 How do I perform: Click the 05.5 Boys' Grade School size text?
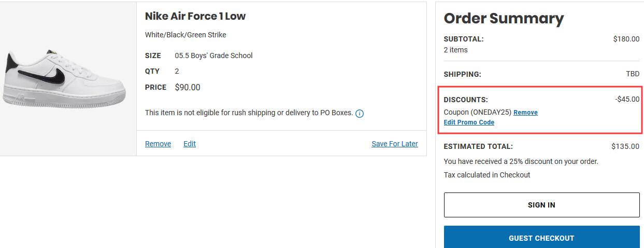213,56
